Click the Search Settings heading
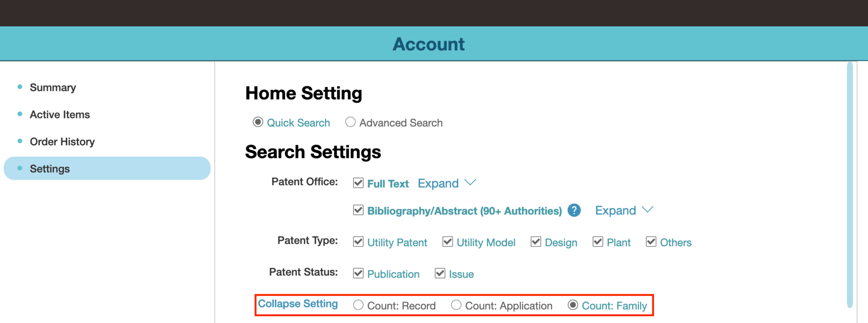 click(313, 152)
